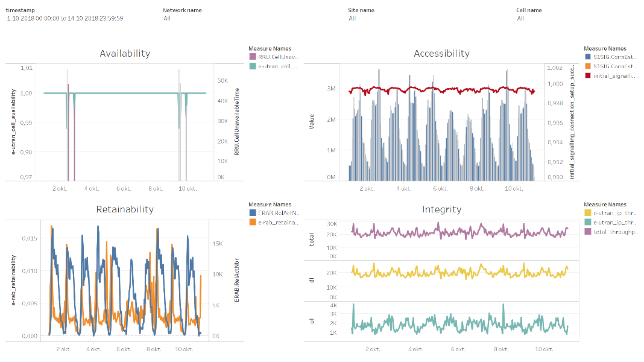Click the 4 okt. date under the Retainability chart
The height and width of the screenshot is (362, 644).
tap(93, 349)
